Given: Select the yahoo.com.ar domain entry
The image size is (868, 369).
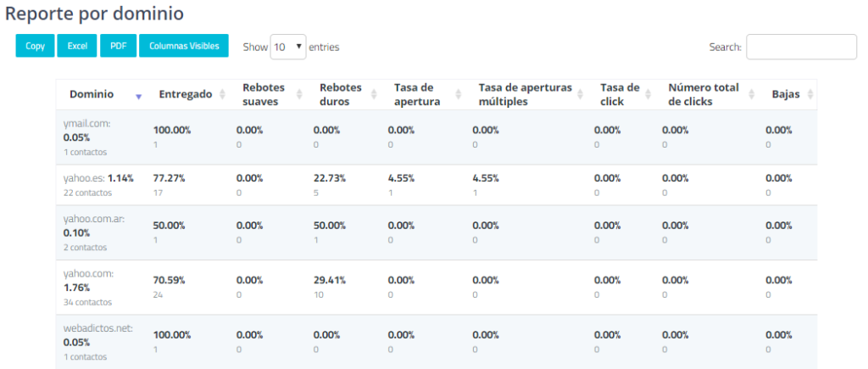Looking at the screenshot, I should pyautogui.click(x=93, y=219).
